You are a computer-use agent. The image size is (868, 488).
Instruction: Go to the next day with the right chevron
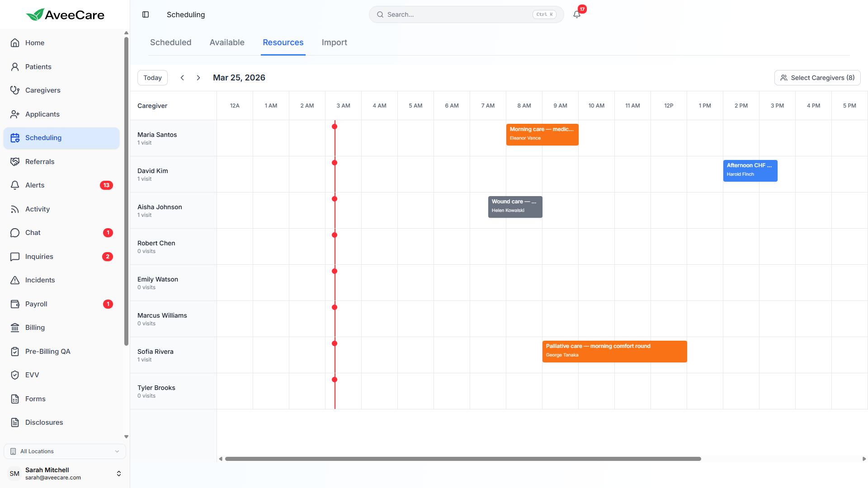point(198,77)
